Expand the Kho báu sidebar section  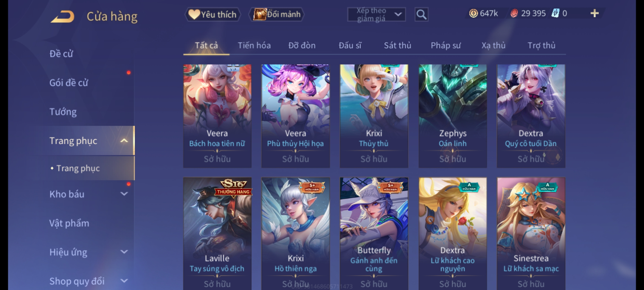124,194
